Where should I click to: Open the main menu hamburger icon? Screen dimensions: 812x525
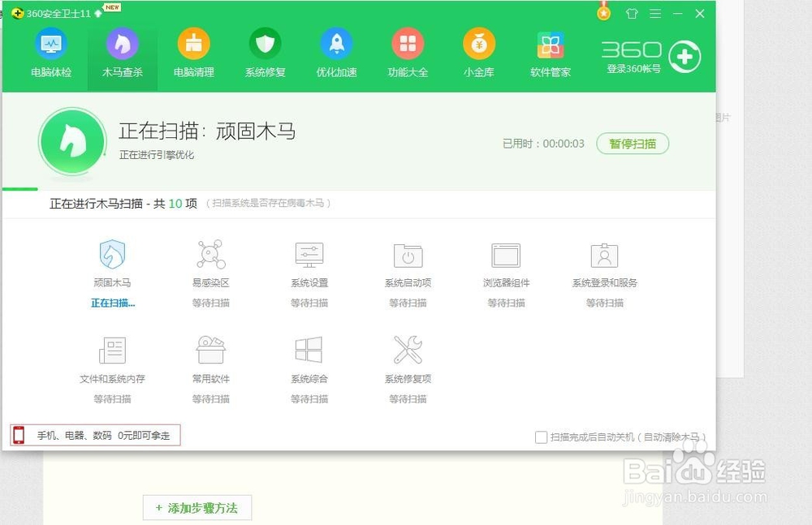(x=655, y=14)
